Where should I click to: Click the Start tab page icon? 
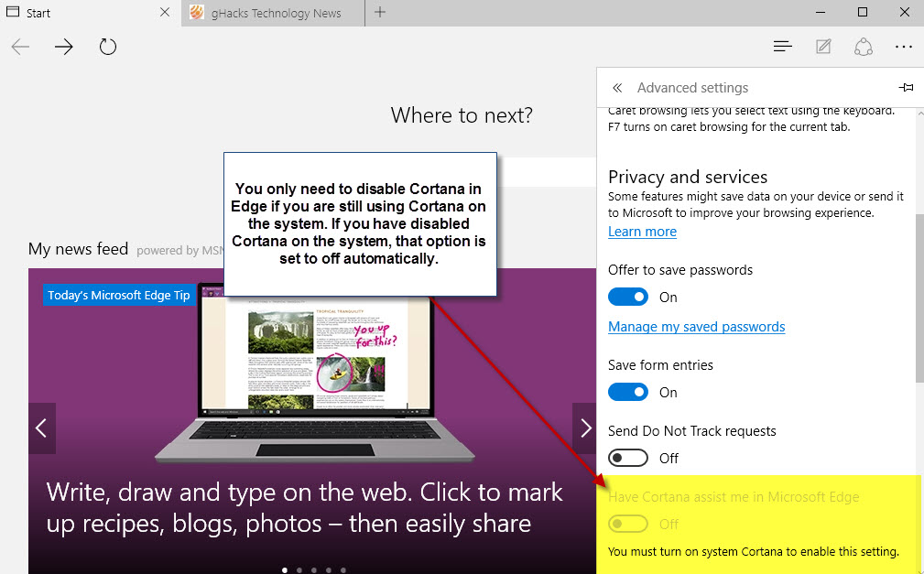coord(13,12)
